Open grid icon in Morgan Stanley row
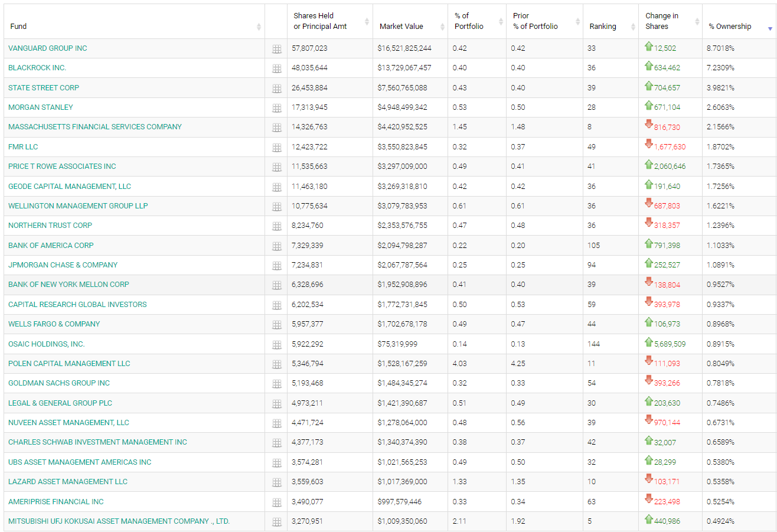 [276, 108]
